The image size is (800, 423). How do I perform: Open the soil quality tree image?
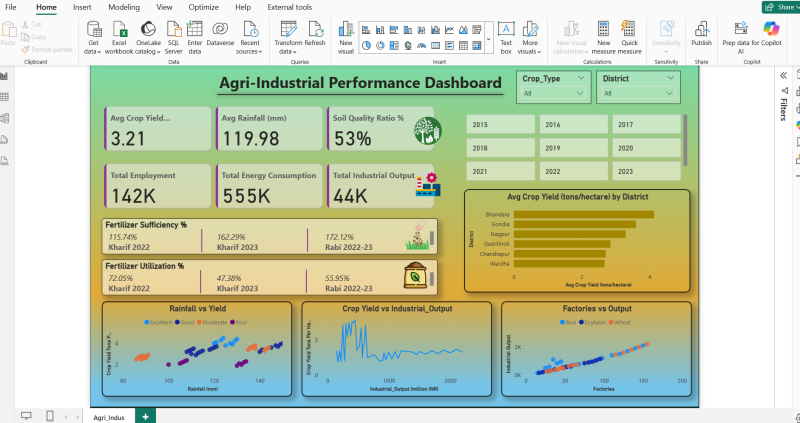[x=428, y=131]
